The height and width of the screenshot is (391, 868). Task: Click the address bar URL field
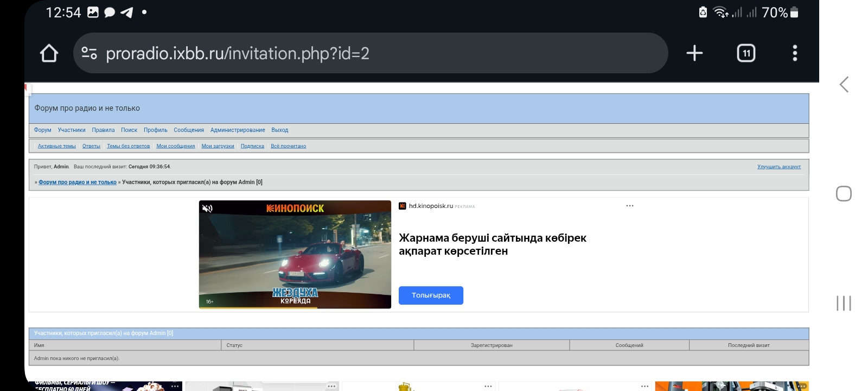369,53
